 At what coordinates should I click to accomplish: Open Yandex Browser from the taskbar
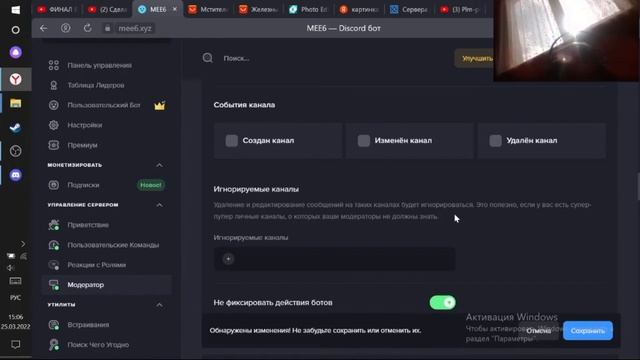tap(16, 79)
